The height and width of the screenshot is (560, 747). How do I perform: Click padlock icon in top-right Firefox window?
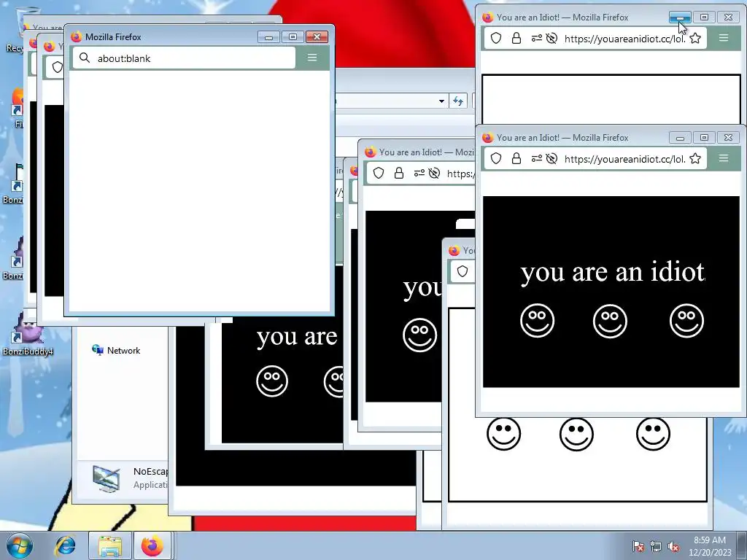click(516, 38)
